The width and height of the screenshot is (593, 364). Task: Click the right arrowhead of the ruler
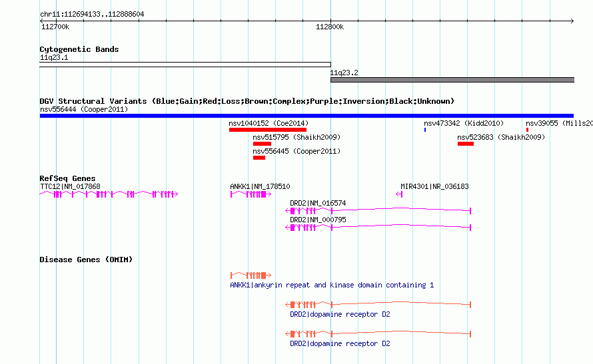pos(572,21)
